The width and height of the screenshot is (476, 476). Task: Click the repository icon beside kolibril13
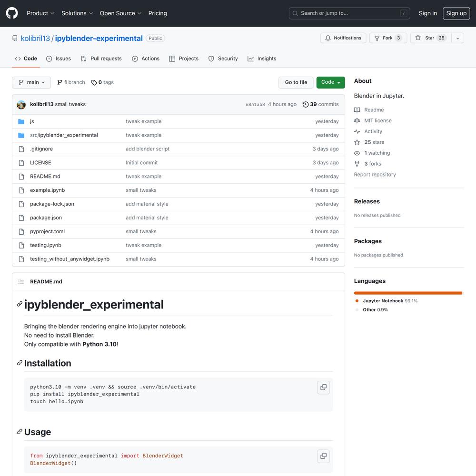(15, 38)
